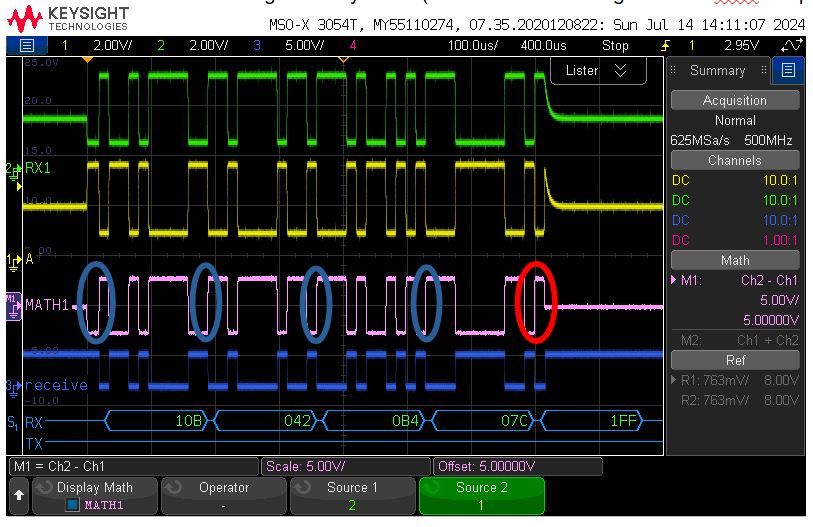Viewport: 813px width, 527px height.
Task: Select channel 4 indicator
Action: point(353,46)
